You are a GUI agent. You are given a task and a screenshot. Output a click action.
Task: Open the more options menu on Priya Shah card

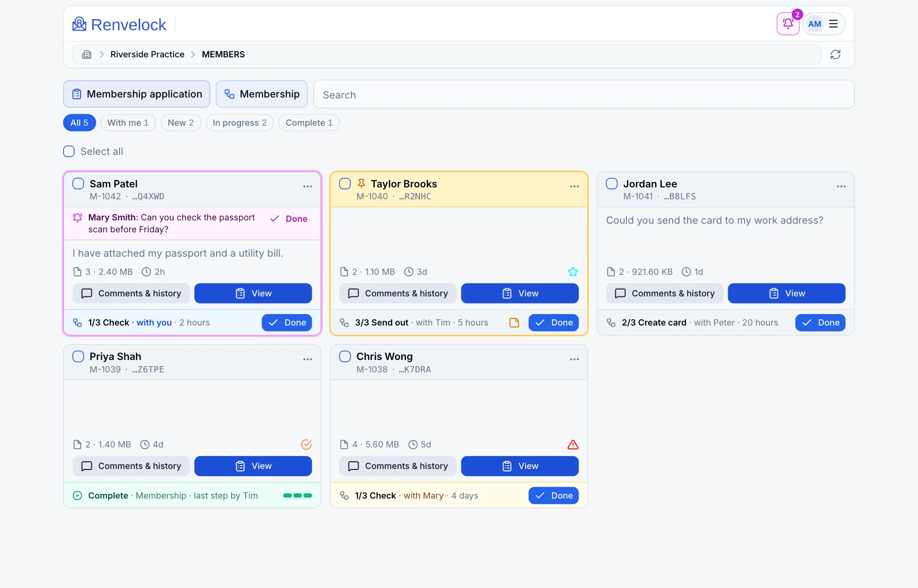(x=307, y=359)
